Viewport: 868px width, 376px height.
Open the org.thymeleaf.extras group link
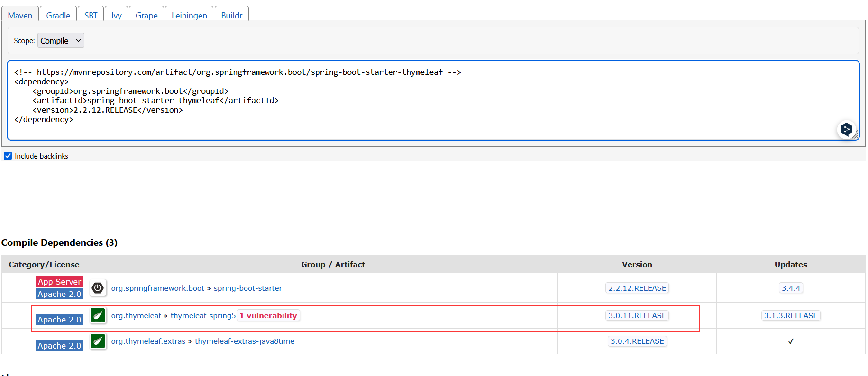[148, 341]
